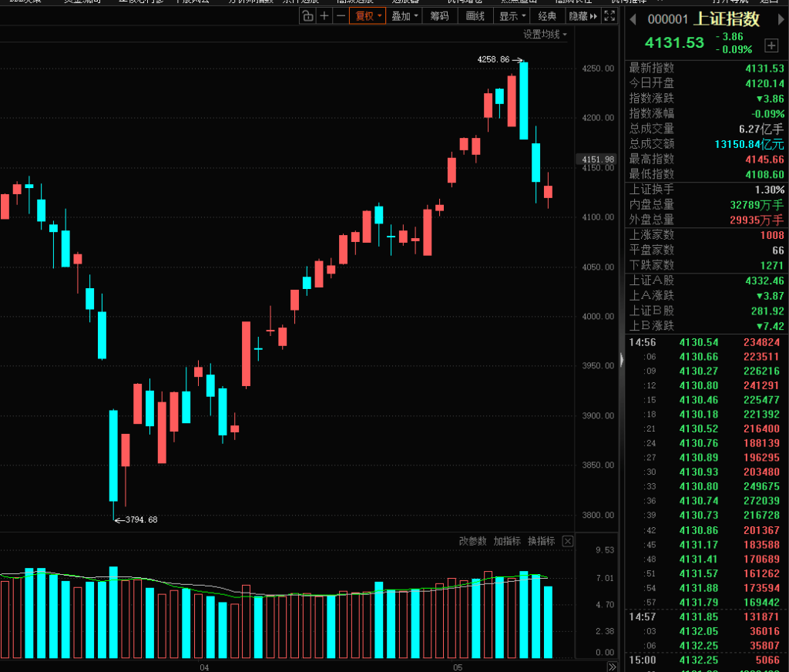Toggle fullscreen chart view icon

click(x=609, y=16)
